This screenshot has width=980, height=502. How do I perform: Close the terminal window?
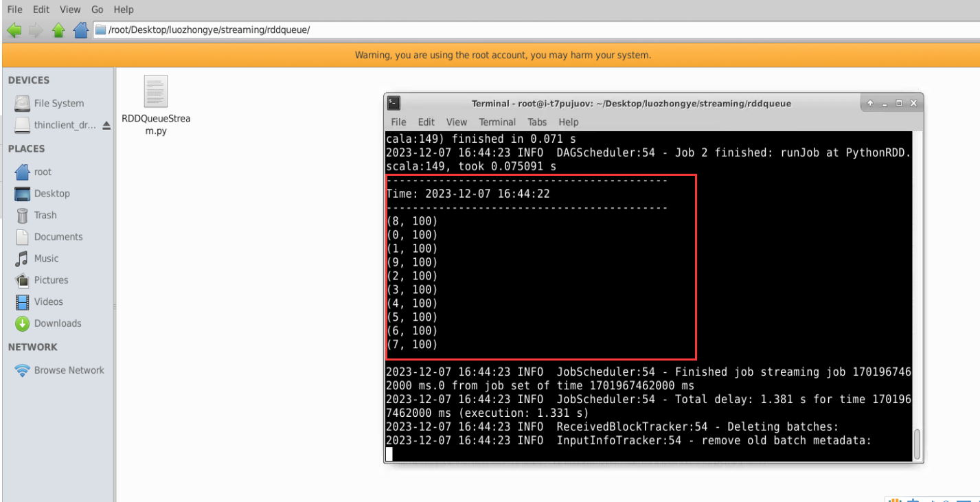point(913,104)
